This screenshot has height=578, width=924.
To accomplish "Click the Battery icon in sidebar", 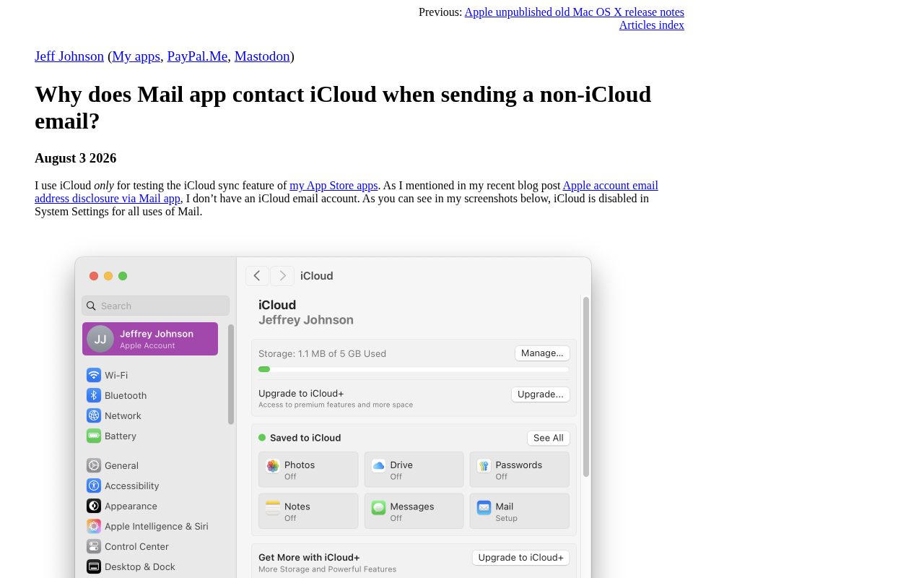I will click(x=94, y=436).
